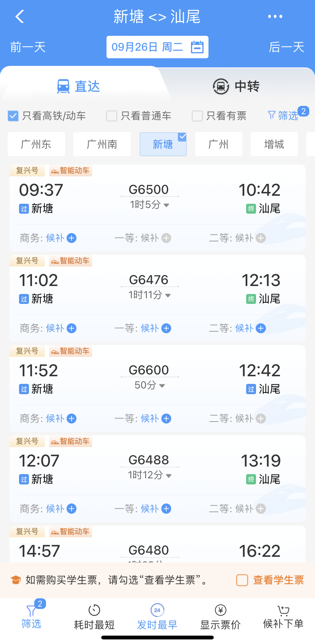The width and height of the screenshot is (315, 644).
Task: Go to 后一天 next day
Action: tap(286, 47)
